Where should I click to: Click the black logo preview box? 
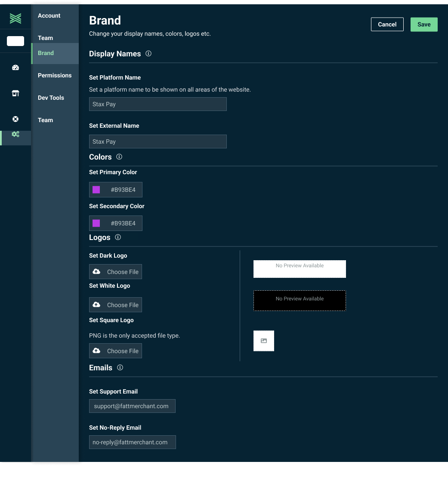[300, 301]
